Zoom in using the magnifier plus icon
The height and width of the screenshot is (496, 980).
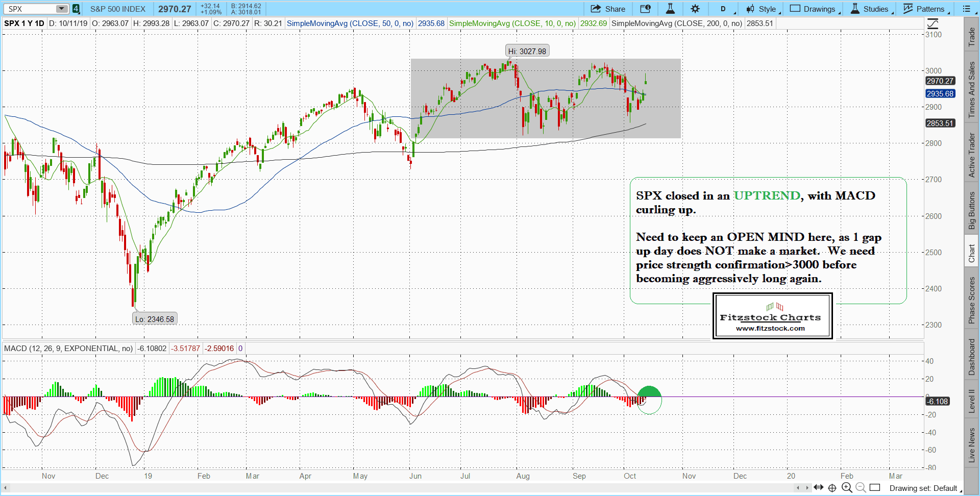click(847, 487)
